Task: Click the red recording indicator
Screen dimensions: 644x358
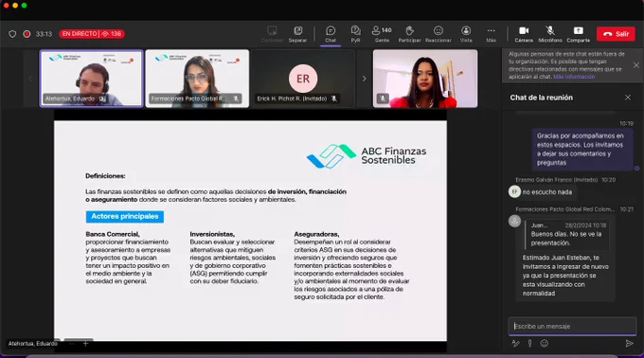Action: pyautogui.click(x=27, y=34)
